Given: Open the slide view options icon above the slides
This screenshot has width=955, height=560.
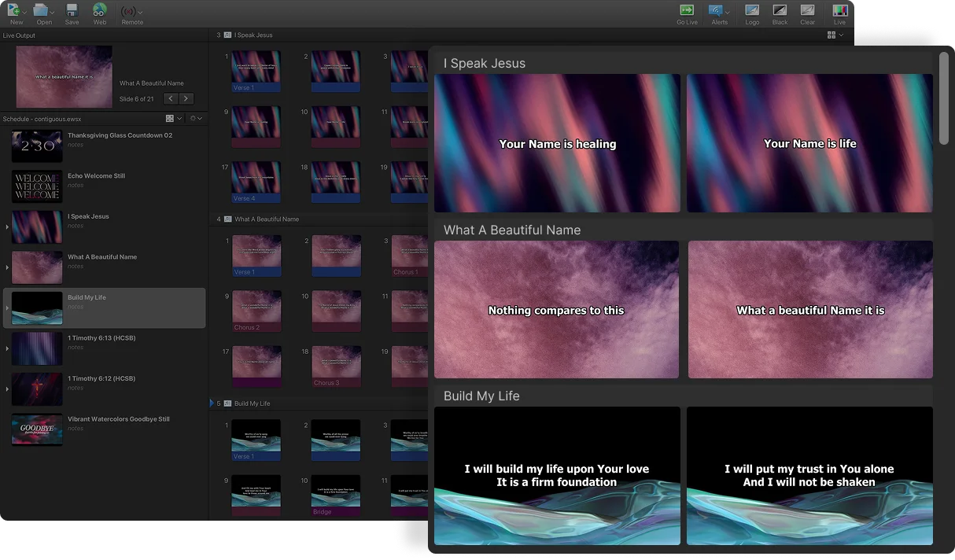Looking at the screenshot, I should click(831, 35).
